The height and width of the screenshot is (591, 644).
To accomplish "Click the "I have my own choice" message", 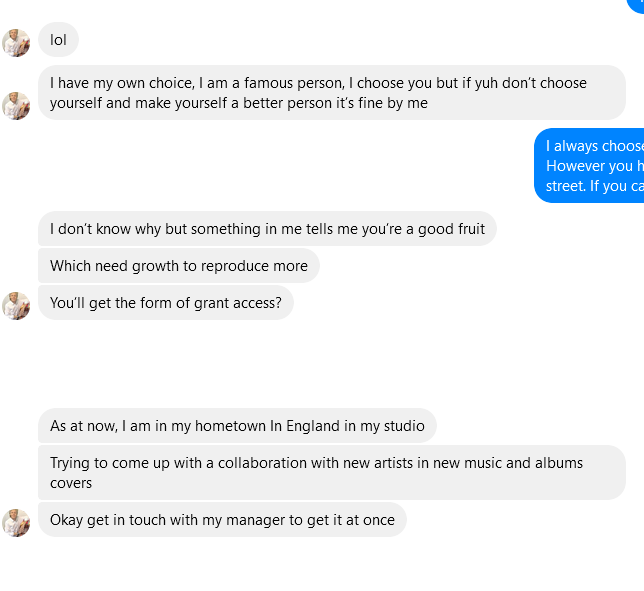I will click(x=331, y=93).
